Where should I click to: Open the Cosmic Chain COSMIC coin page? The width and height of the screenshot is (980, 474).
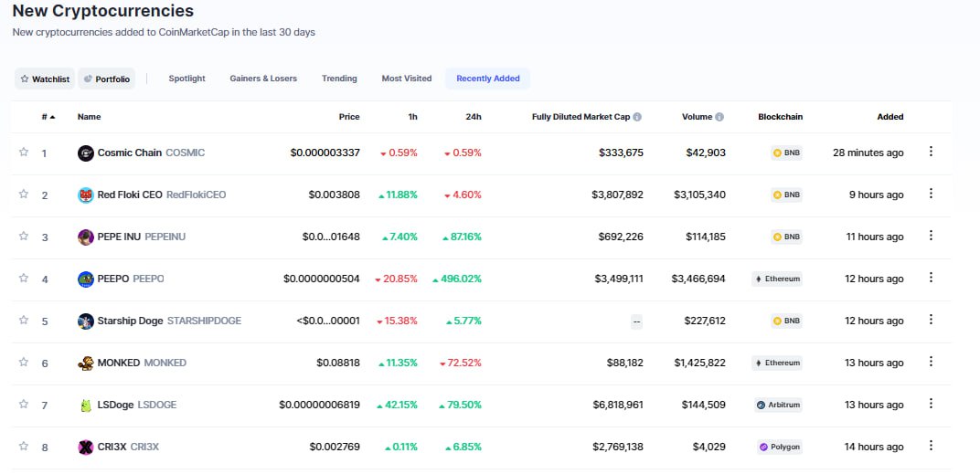click(x=151, y=153)
